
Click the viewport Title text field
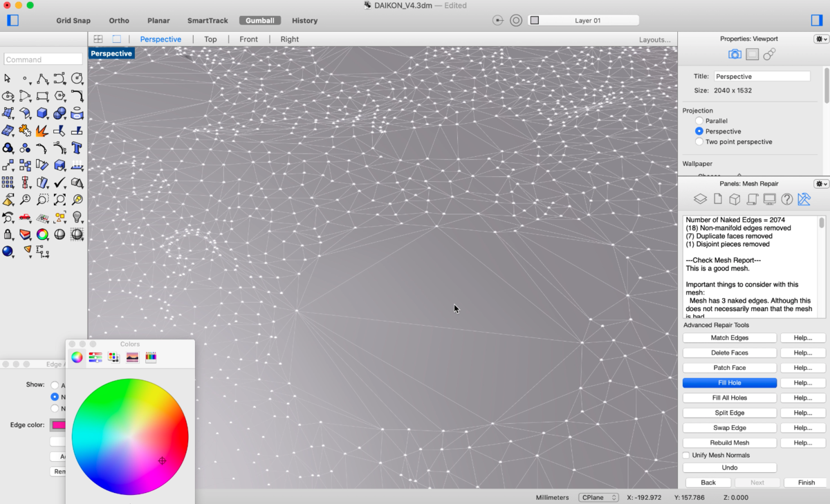point(762,77)
